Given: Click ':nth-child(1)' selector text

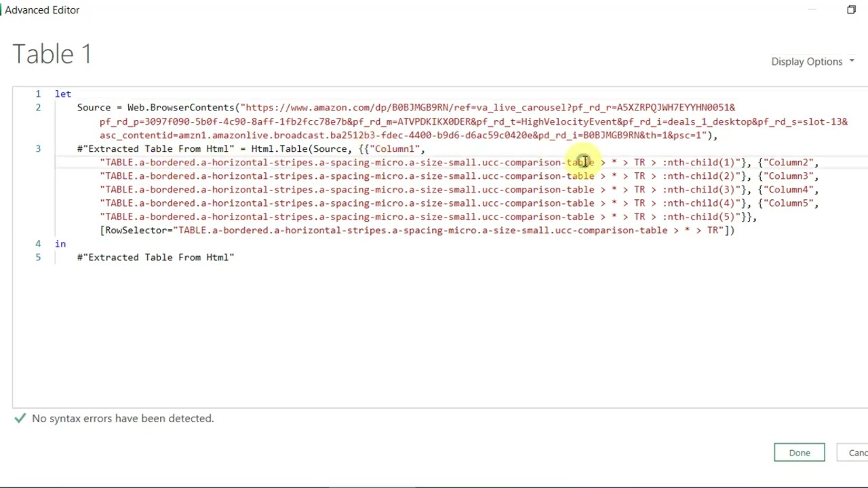Looking at the screenshot, I should point(698,162).
